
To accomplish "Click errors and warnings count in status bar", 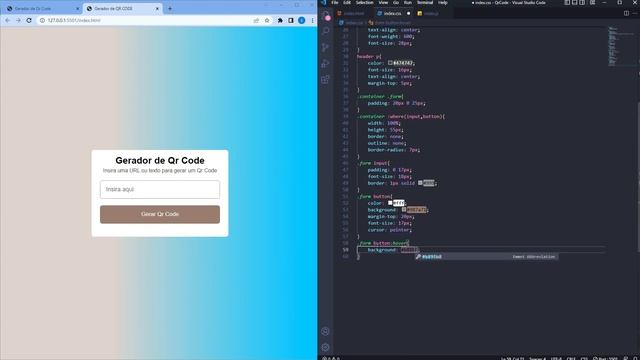I will pos(331,358).
